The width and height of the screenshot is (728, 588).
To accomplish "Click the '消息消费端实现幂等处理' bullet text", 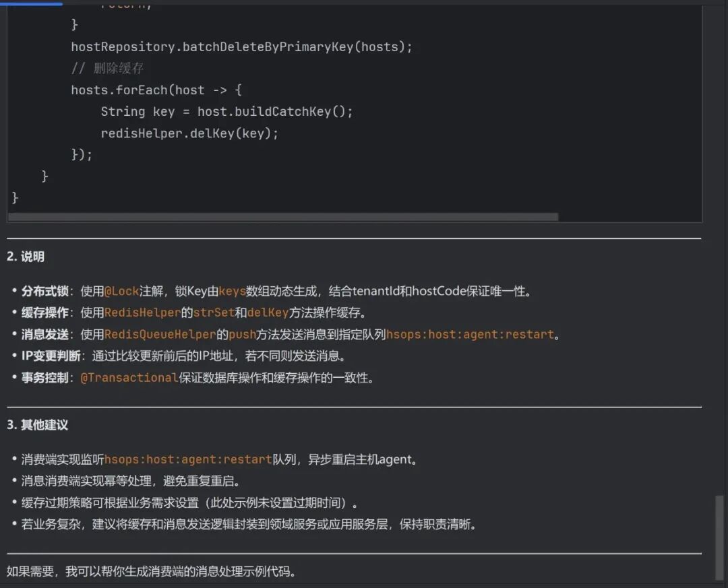I will pos(131,481).
